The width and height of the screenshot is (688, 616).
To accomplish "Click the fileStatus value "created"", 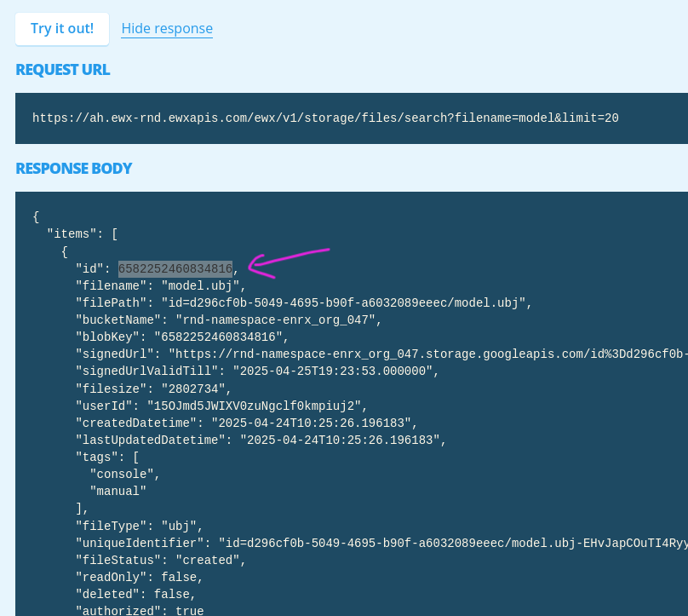I will [209, 560].
